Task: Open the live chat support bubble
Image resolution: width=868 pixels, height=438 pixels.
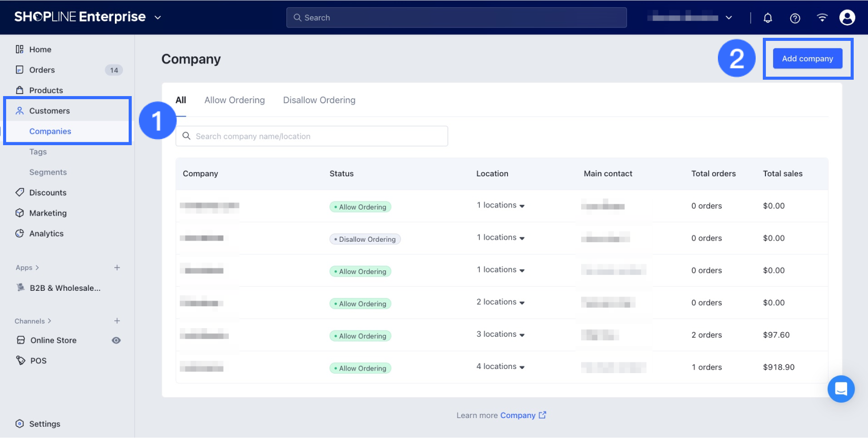Action: (841, 389)
